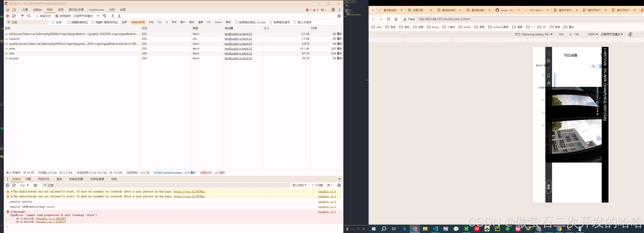Open the network search magnifier
The image size is (644, 233).
(x=29, y=16)
